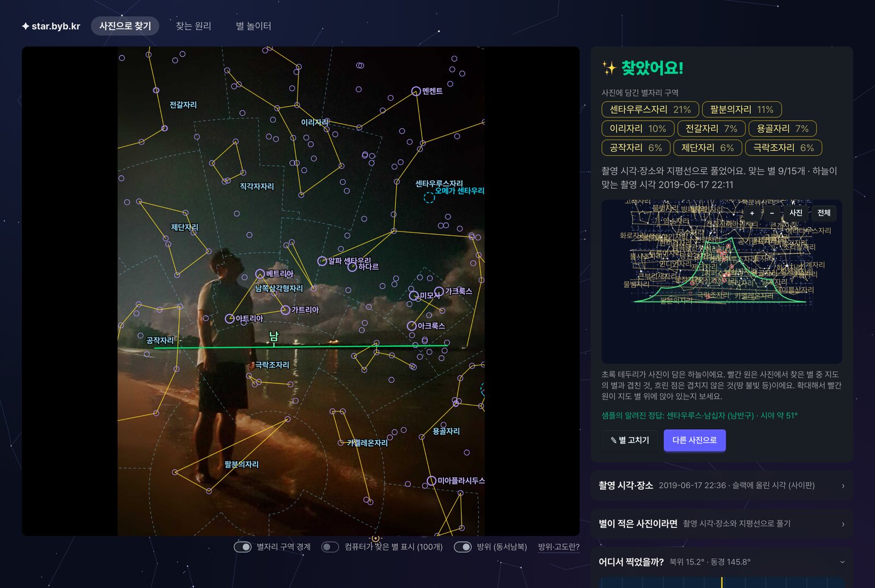Select the 이리자리 10% chip
Image resolution: width=875 pixels, height=588 pixels.
638,129
